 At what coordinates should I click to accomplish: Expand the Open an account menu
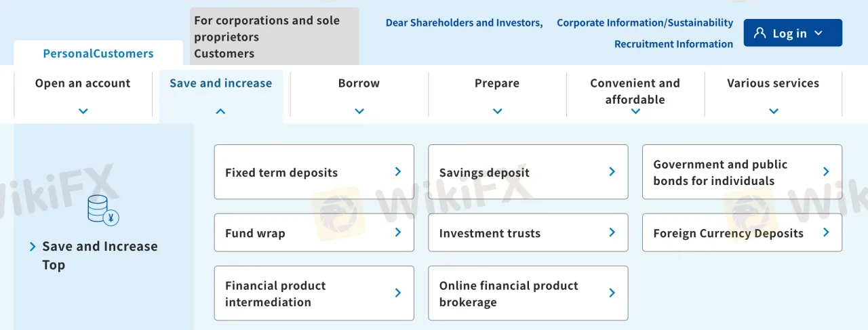[x=83, y=111]
